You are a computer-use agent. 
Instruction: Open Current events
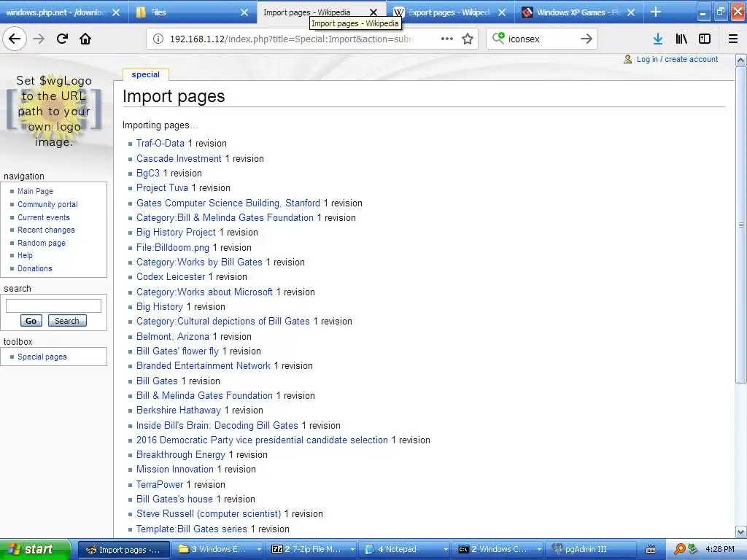(x=44, y=217)
